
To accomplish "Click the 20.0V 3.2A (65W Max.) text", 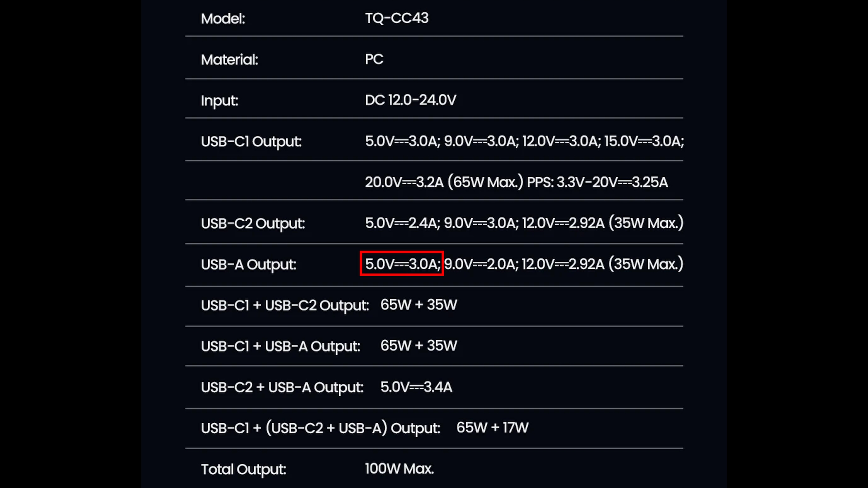I will 444,182.
